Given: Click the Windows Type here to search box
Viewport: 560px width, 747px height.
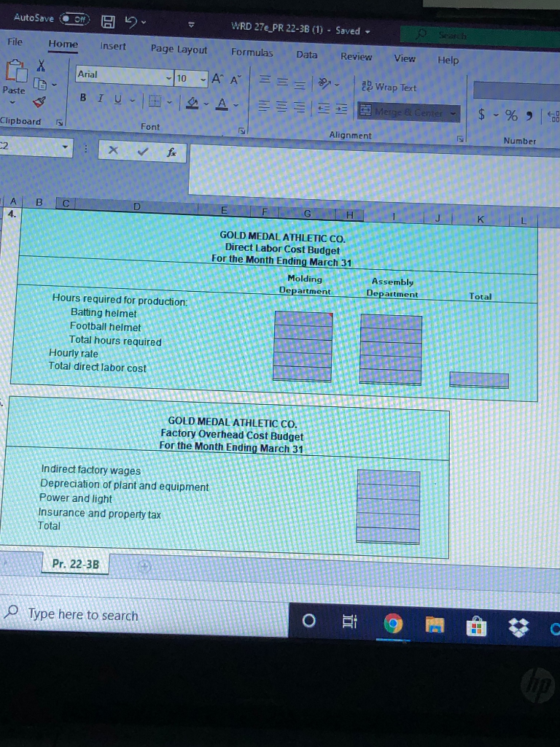Looking at the screenshot, I should [x=144, y=616].
